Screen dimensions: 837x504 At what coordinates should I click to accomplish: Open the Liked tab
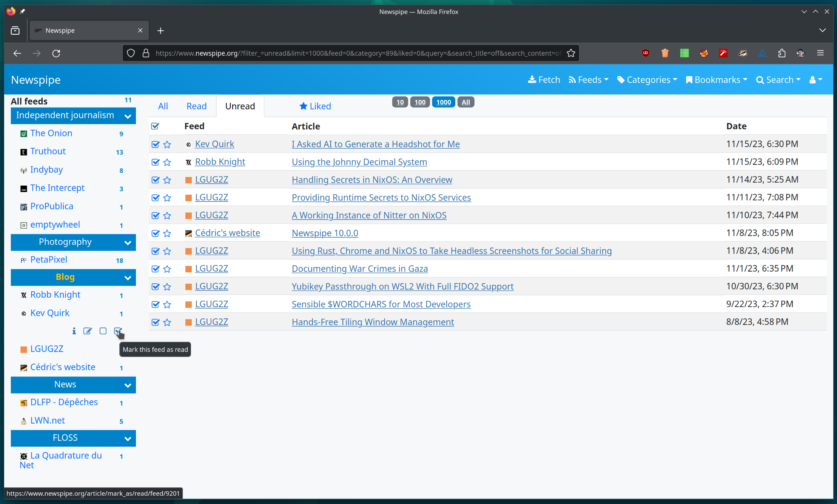(x=315, y=106)
